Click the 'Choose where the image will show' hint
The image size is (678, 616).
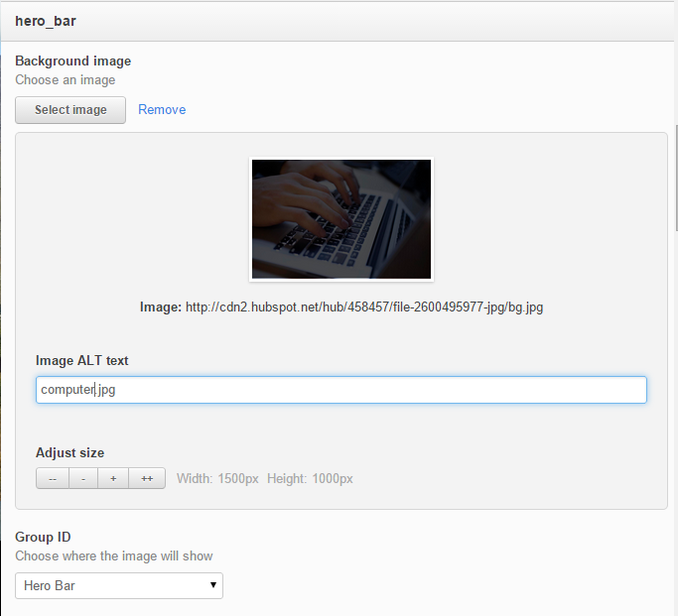pos(114,555)
